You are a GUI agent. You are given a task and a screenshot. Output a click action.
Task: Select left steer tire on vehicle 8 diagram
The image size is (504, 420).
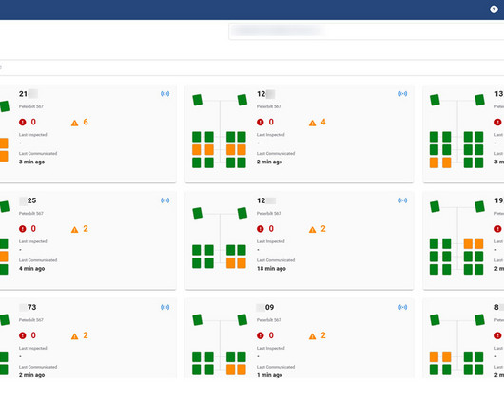(x=435, y=320)
